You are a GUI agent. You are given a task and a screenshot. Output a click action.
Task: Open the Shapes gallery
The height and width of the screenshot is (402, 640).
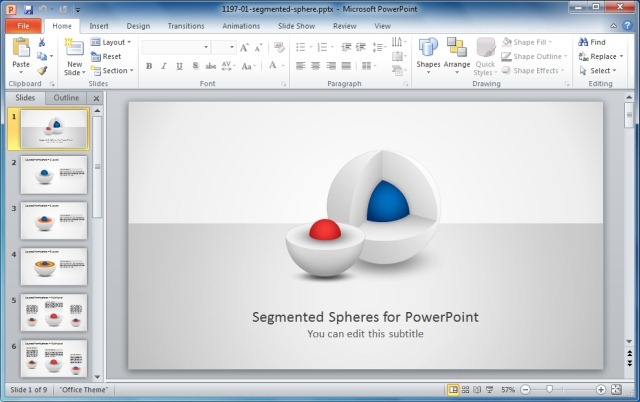click(428, 56)
